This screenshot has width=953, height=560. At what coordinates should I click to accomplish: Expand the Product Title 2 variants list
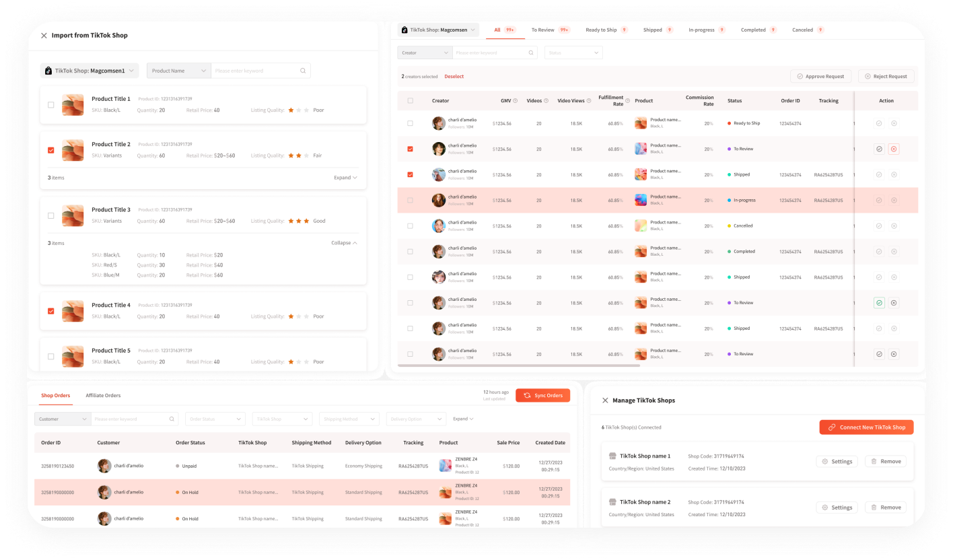345,178
